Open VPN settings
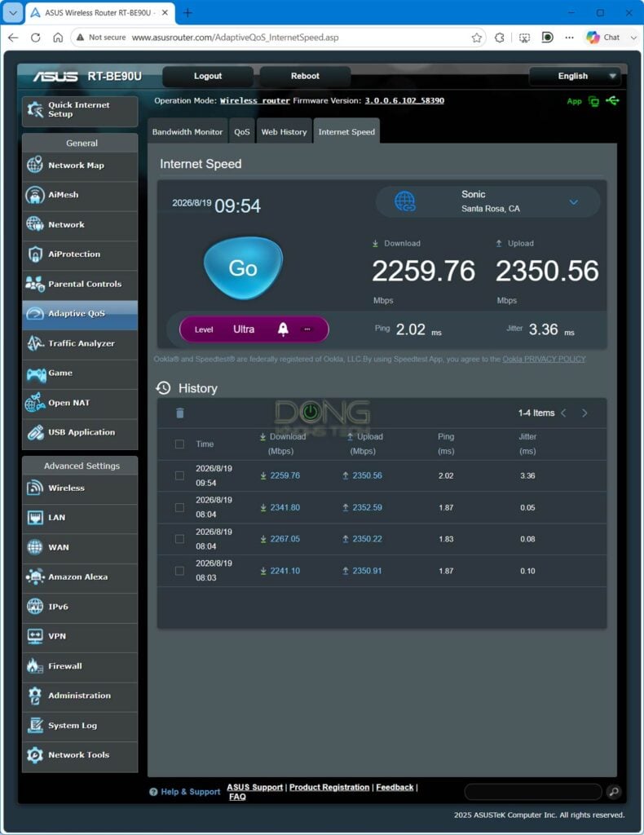The width and height of the screenshot is (644, 835). (x=80, y=636)
